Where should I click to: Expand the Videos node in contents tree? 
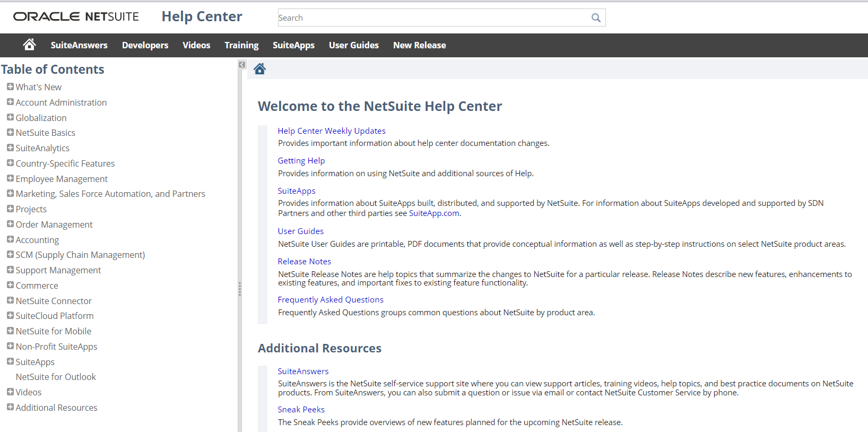point(10,392)
